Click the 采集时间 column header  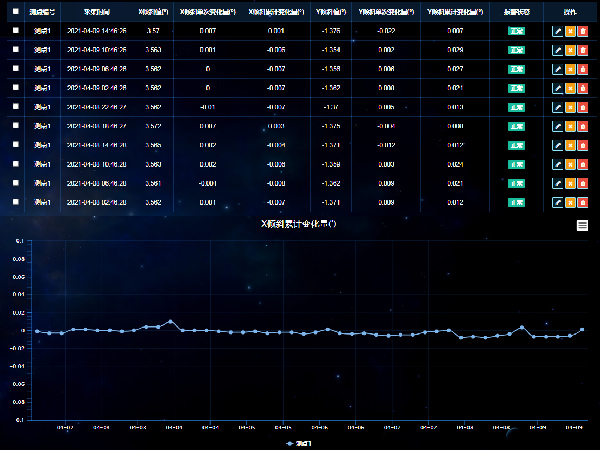(96, 10)
